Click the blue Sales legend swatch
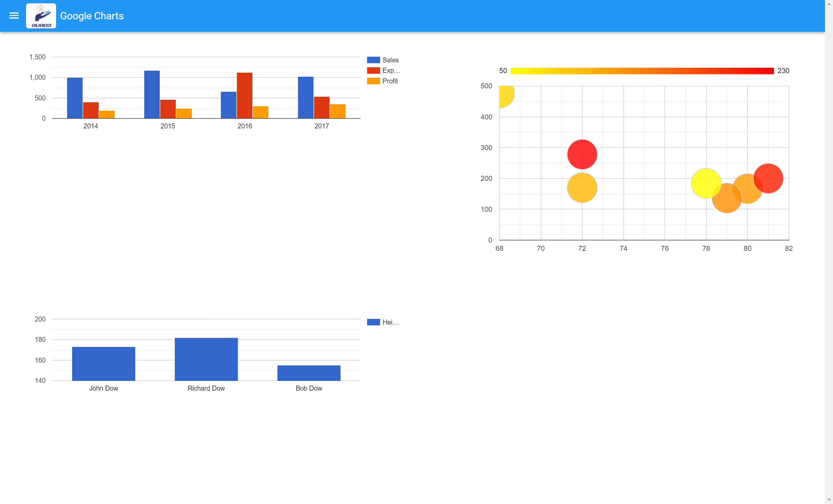The image size is (833, 504). point(373,60)
